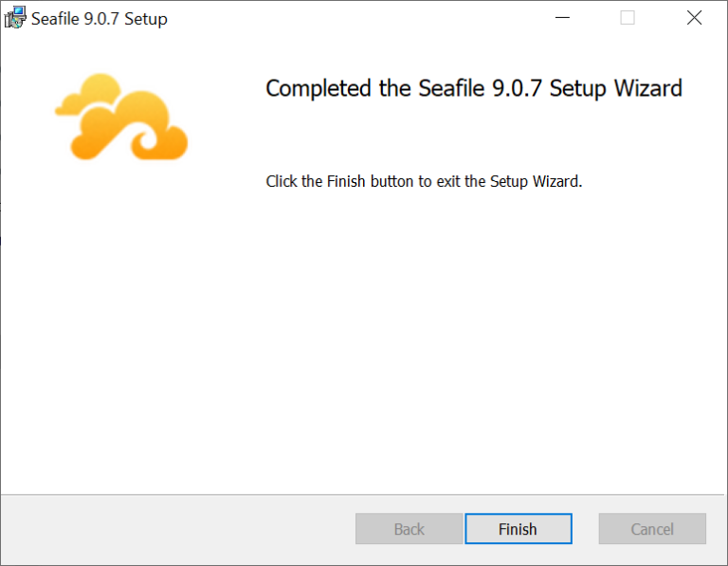
Task: Minimize the Seafile Setup window
Action: 561,18
